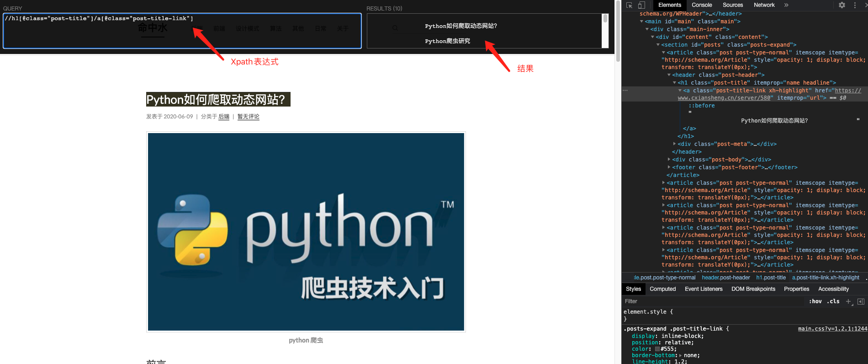Open the Accessibility sub-tab
Image resolution: width=868 pixels, height=364 pixels.
click(833, 289)
